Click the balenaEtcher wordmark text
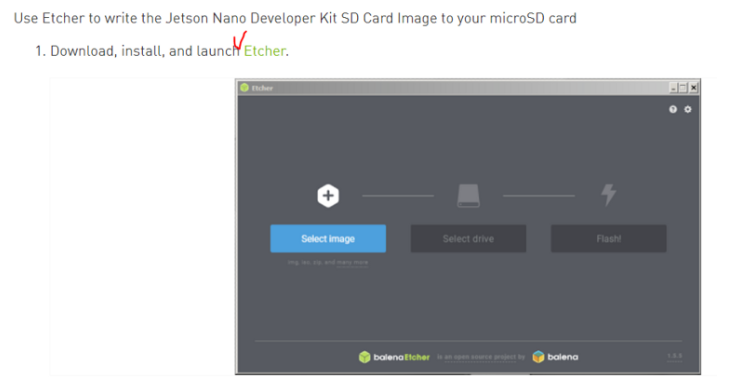The image size is (743, 389). pyautogui.click(x=401, y=357)
